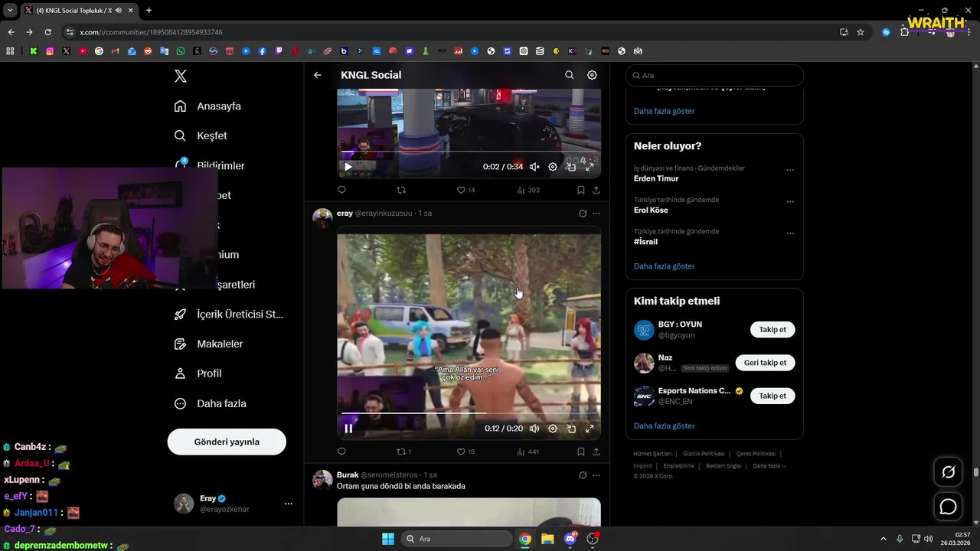The image size is (980, 551).
Task: Open Grok icon on Burak's post
Action: (x=583, y=475)
